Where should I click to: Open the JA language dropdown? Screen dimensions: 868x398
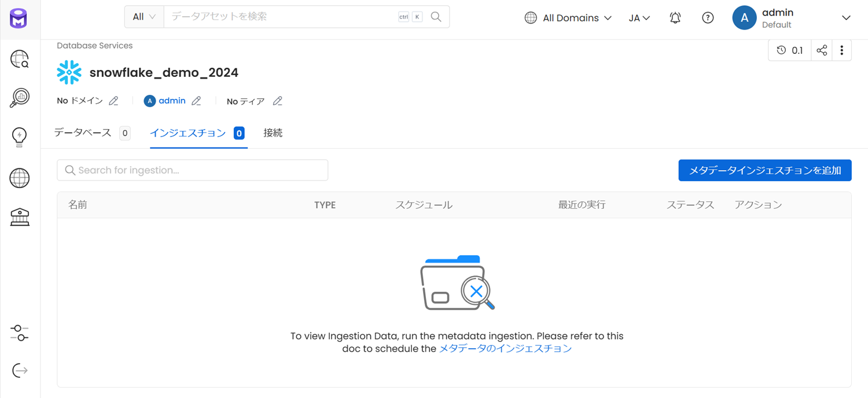pos(639,18)
